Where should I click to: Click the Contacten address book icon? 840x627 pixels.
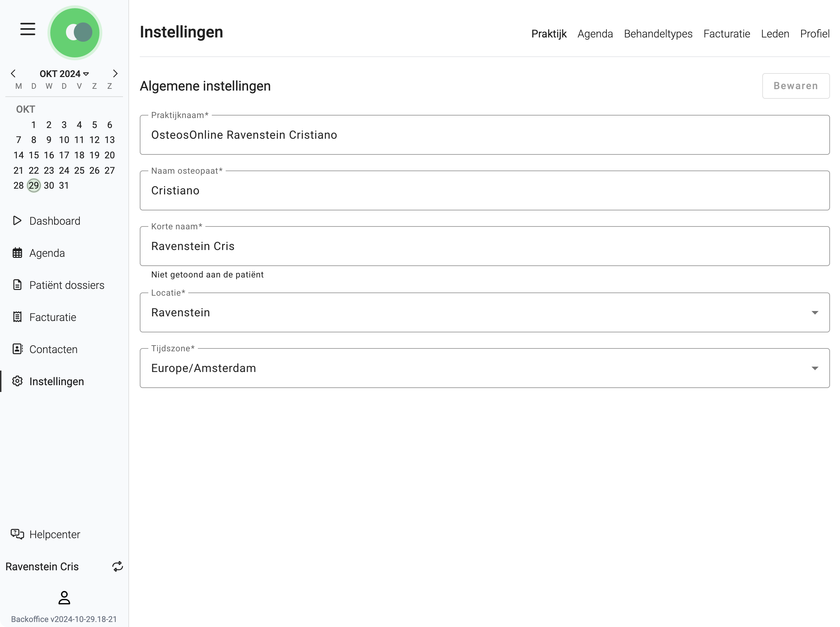point(17,349)
